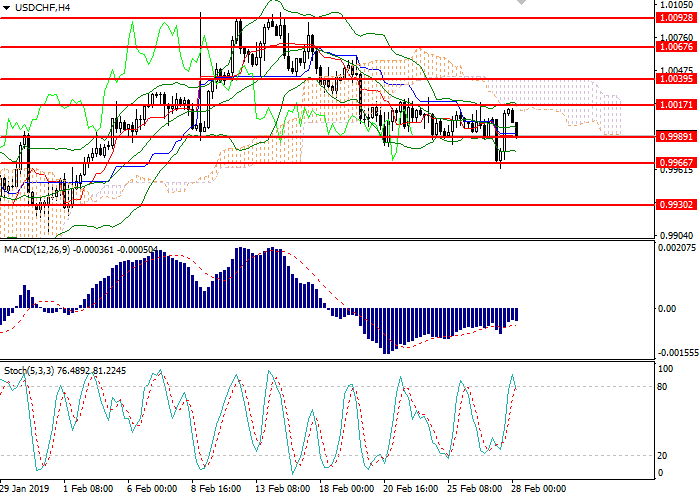Select the 0.99667 support price tag
Image resolution: width=700 pixels, height=500 pixels.
click(x=674, y=162)
